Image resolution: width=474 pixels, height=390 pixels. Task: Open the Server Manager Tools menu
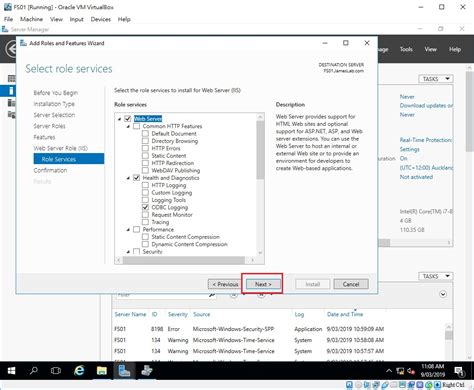click(x=406, y=49)
